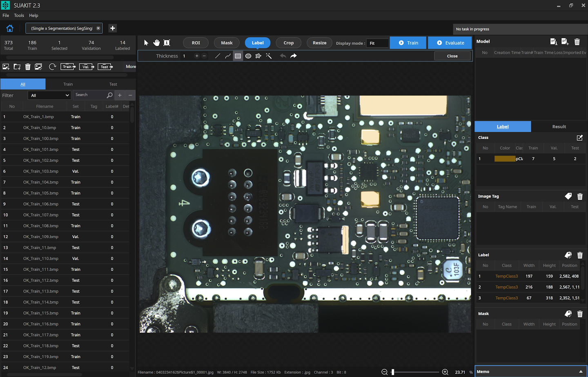Click the Train button

(408, 43)
